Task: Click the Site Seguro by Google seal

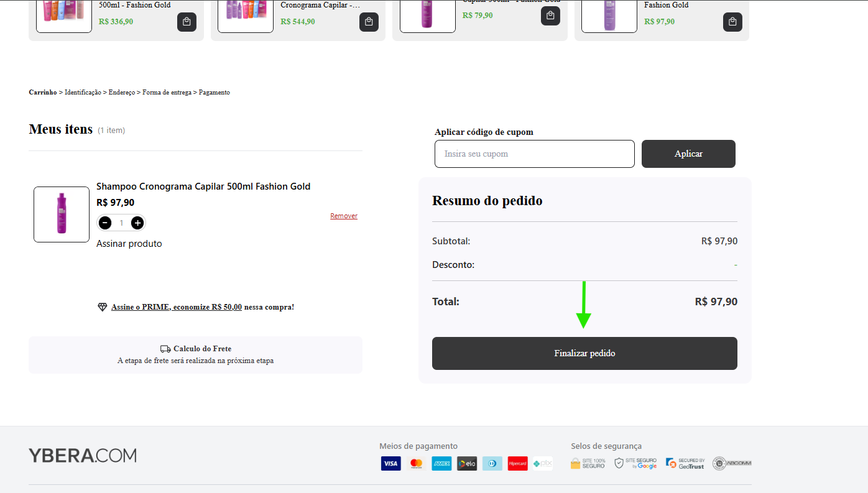Action: tap(635, 463)
